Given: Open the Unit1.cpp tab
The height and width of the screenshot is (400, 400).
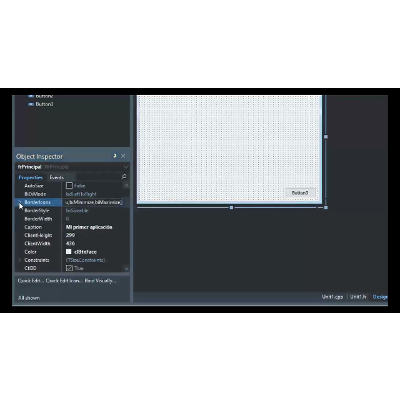Looking at the screenshot, I should tap(332, 297).
